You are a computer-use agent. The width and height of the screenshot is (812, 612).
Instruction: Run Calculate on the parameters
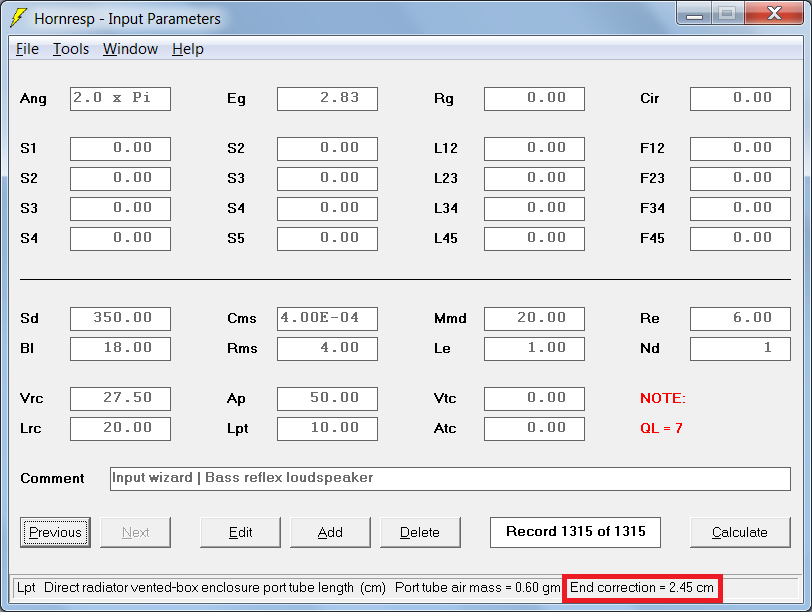pos(740,532)
